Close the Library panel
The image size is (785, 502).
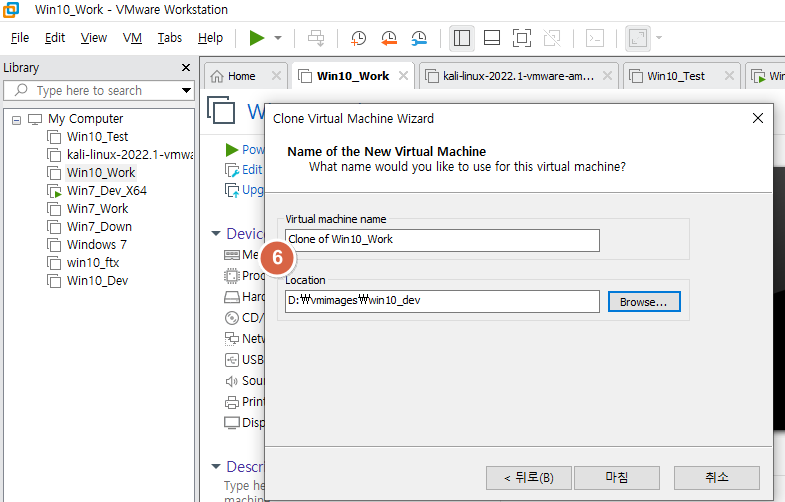[x=186, y=67]
